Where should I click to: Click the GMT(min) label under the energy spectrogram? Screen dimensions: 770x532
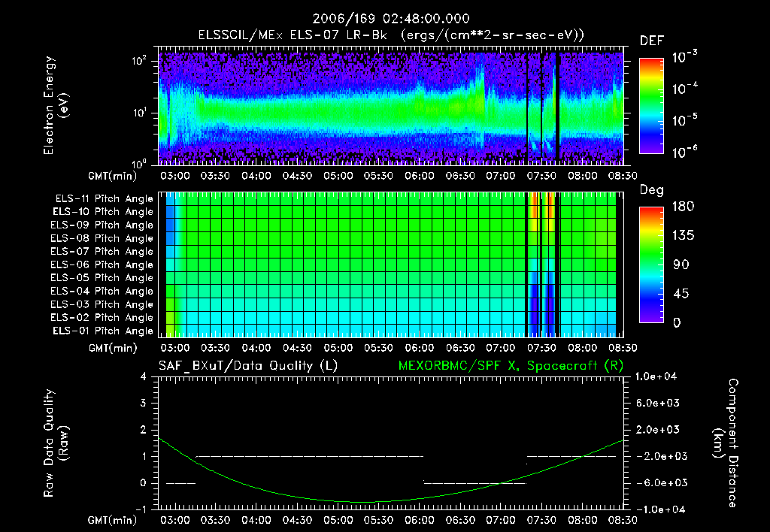coord(113,176)
